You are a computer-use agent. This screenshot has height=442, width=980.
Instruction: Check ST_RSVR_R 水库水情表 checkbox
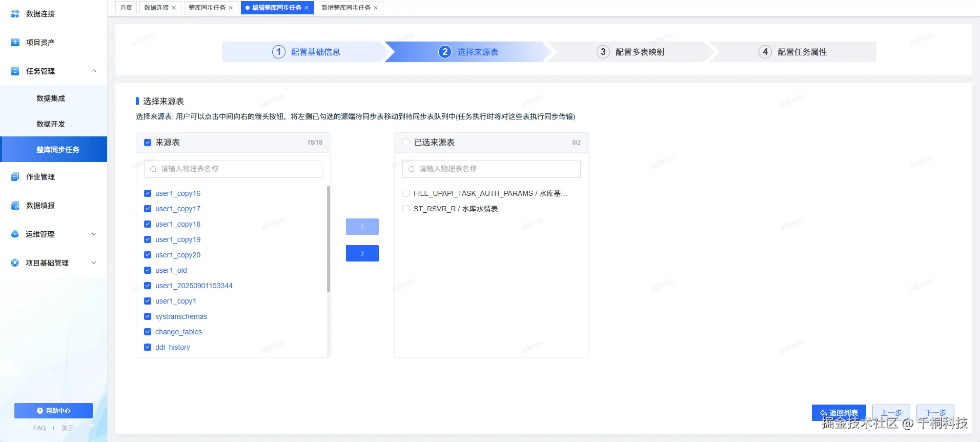[406, 209]
